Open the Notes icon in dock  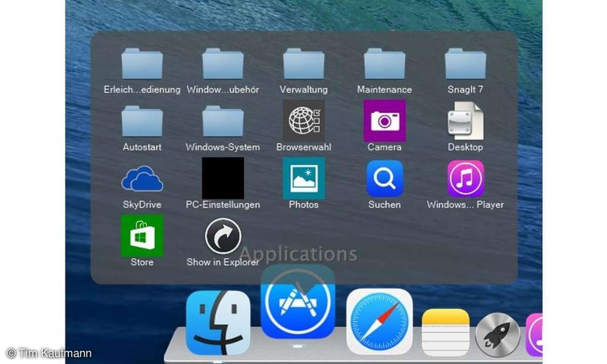pos(446,333)
